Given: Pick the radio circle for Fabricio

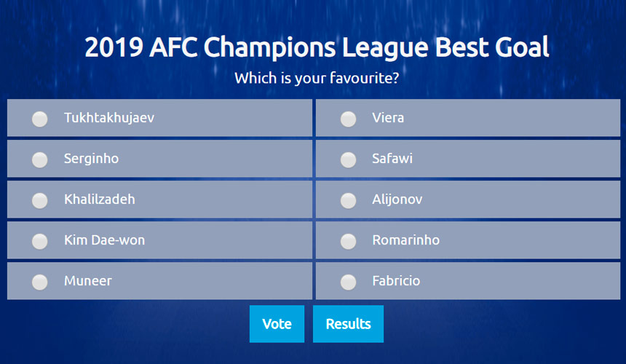Looking at the screenshot, I should pyautogui.click(x=349, y=282).
